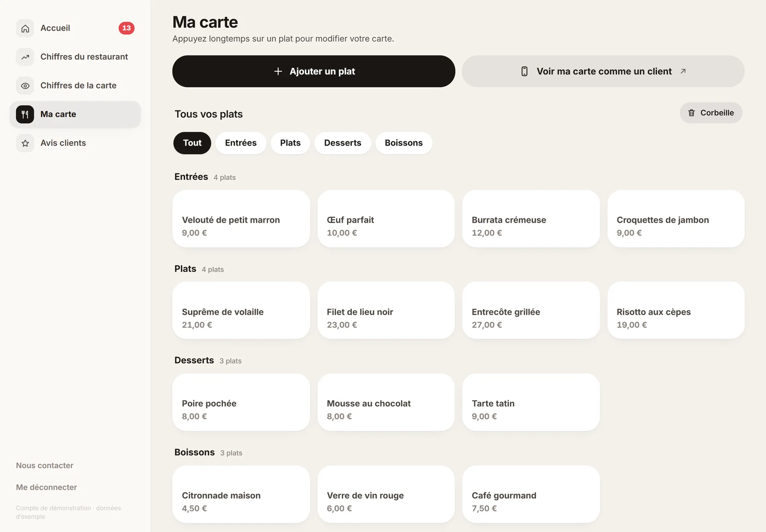Go to Chiffres du restaurant
The height and width of the screenshot is (532, 766).
click(75, 57)
